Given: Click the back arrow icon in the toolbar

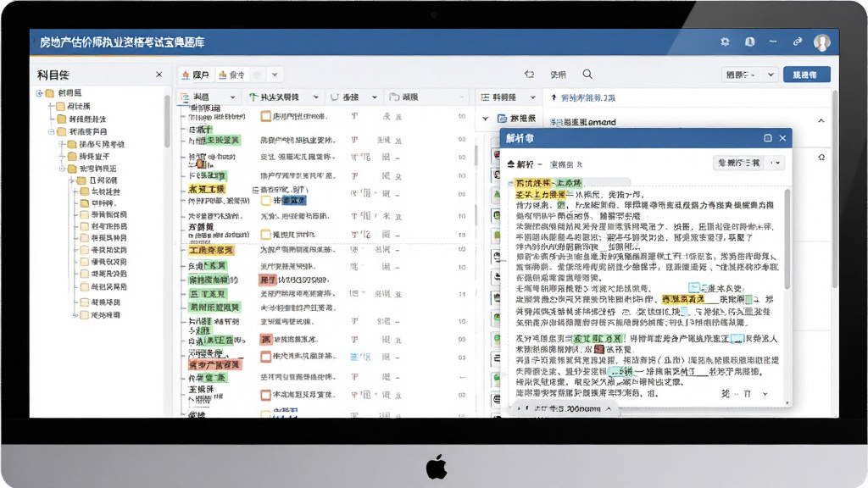Looking at the screenshot, I should tap(529, 75).
